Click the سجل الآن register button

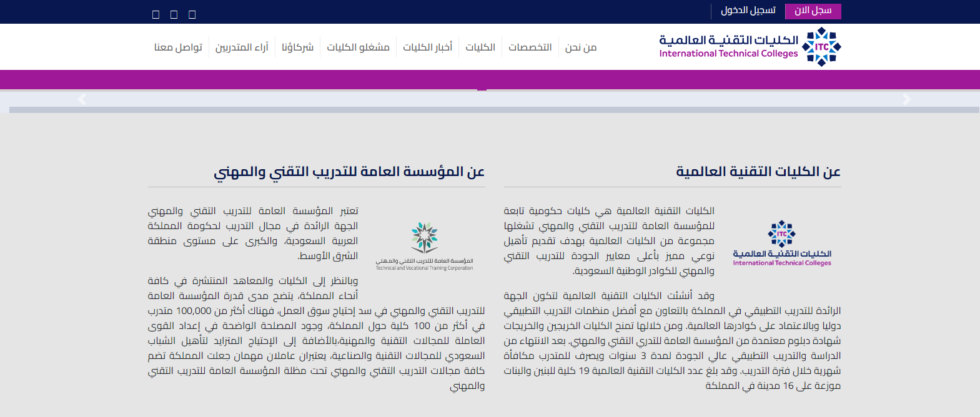pos(813,11)
